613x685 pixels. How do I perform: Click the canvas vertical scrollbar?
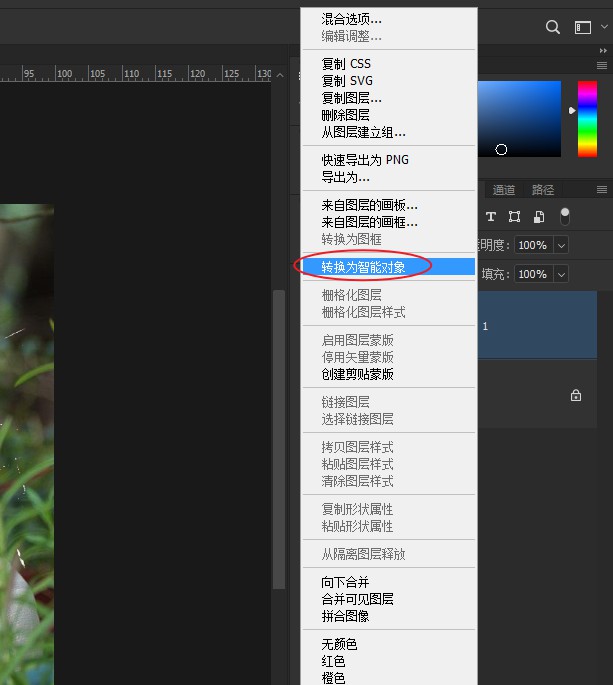coord(279,439)
